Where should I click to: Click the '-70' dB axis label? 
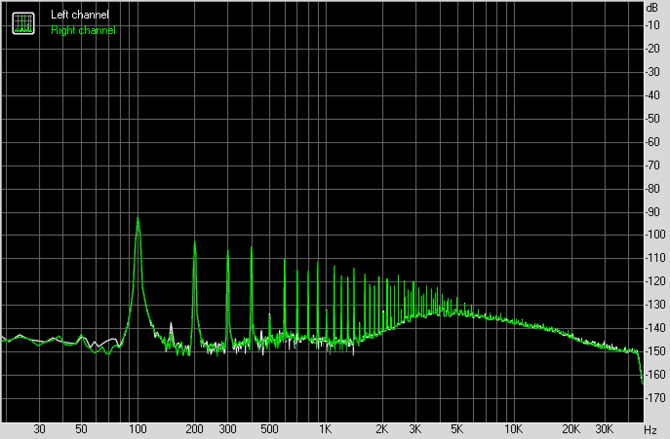point(652,165)
